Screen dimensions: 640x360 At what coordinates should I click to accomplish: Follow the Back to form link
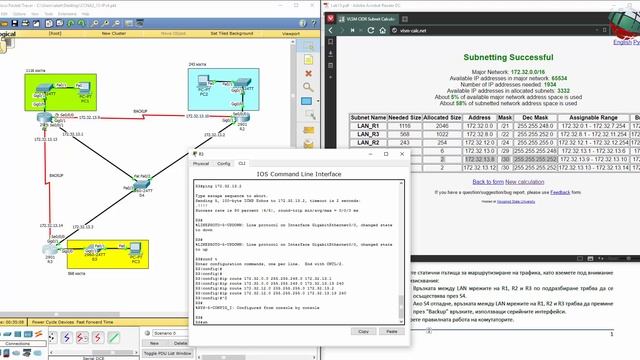488,182
